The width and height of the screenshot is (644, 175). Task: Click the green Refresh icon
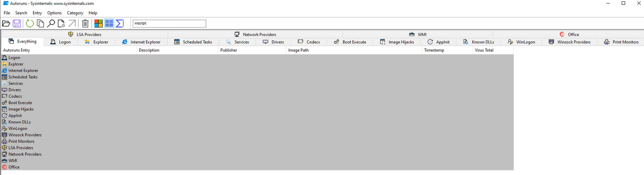point(30,23)
